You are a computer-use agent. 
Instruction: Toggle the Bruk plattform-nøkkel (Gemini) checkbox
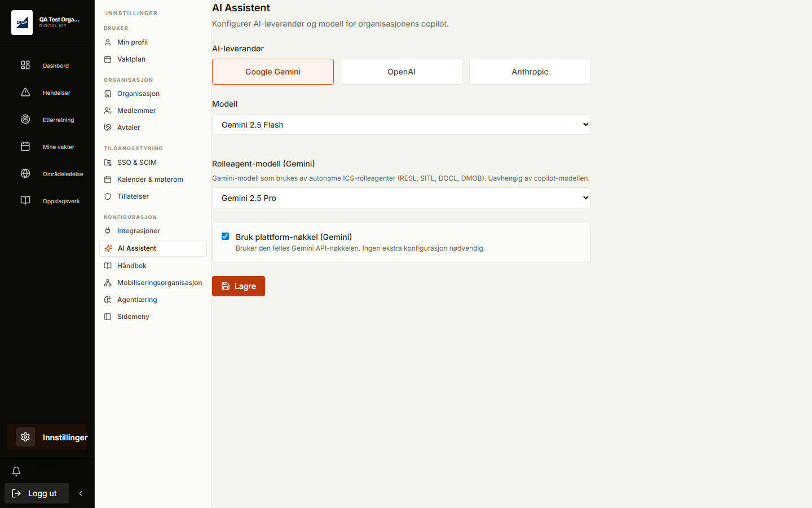tap(226, 237)
